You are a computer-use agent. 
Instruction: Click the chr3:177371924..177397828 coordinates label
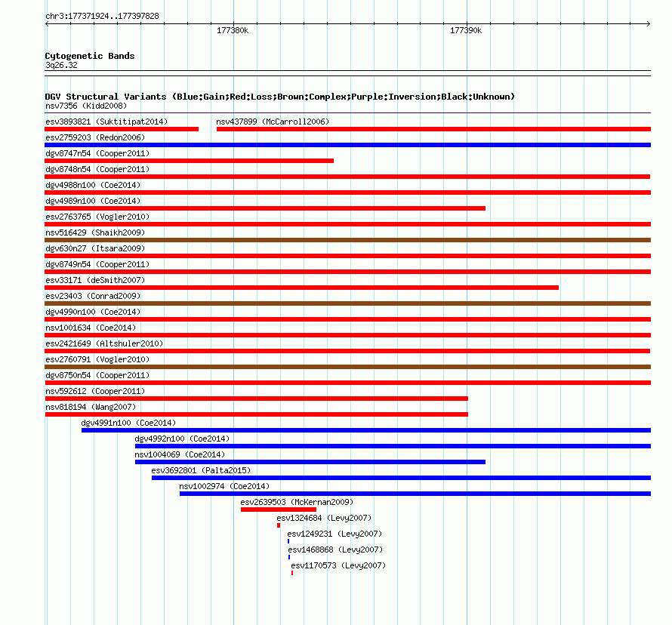point(102,17)
